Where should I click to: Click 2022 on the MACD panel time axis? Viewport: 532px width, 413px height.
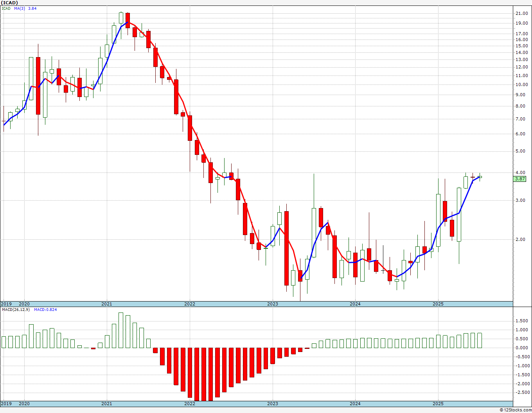click(x=190, y=404)
